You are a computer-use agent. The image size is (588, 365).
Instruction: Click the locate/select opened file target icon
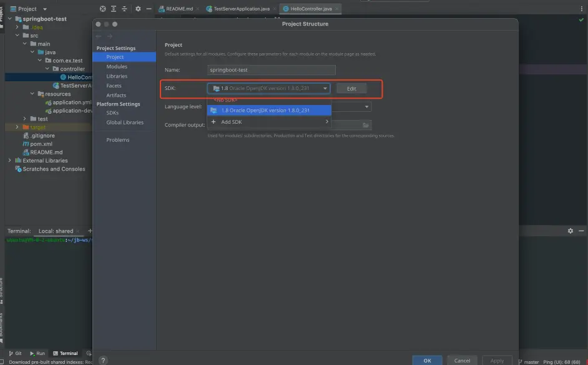102,9
